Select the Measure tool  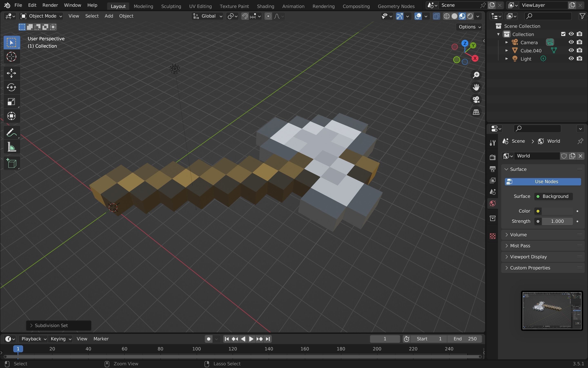click(11, 147)
